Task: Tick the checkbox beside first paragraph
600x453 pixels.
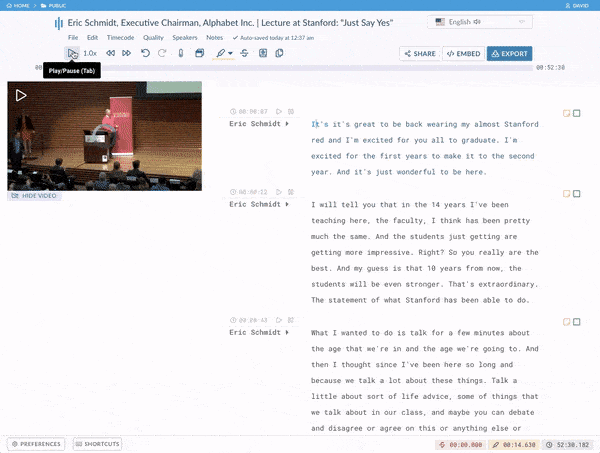Action: tap(577, 113)
